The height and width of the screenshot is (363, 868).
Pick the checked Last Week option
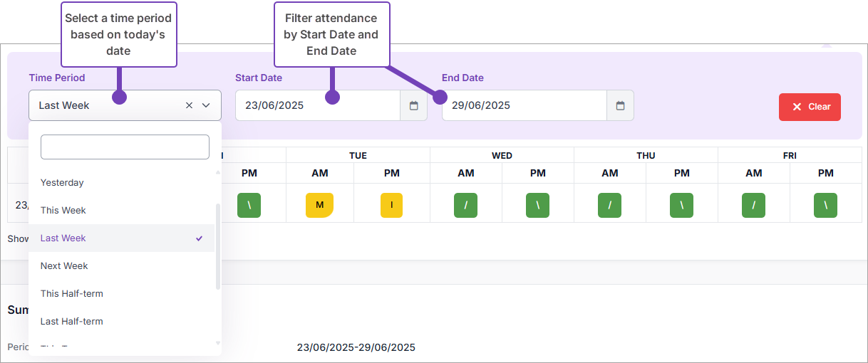pyautogui.click(x=63, y=238)
